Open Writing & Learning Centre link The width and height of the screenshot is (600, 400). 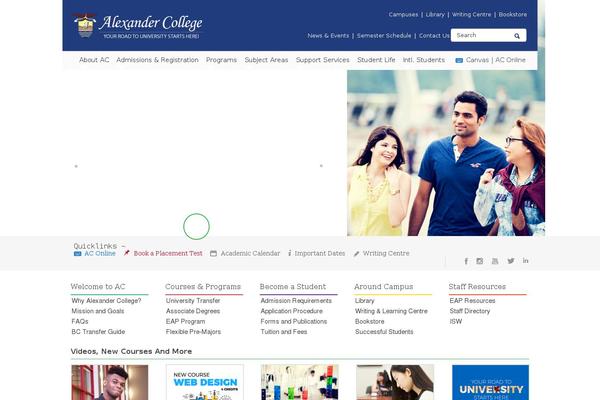391,311
